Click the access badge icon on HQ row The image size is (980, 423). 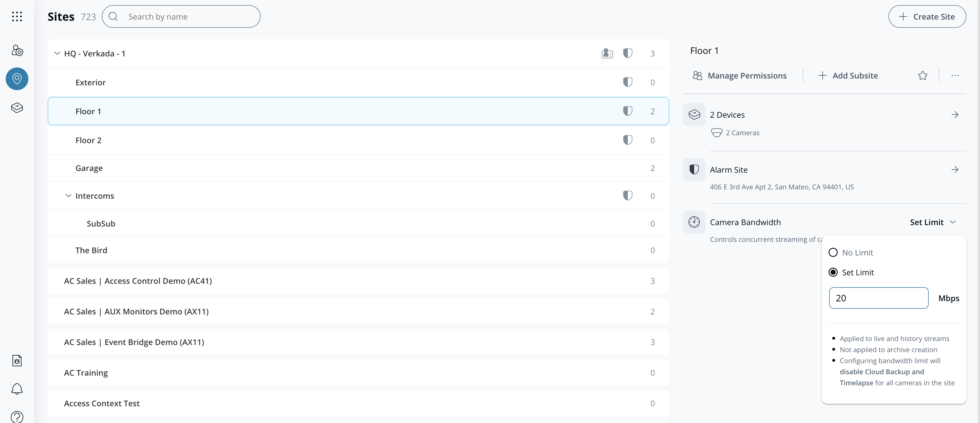point(607,54)
